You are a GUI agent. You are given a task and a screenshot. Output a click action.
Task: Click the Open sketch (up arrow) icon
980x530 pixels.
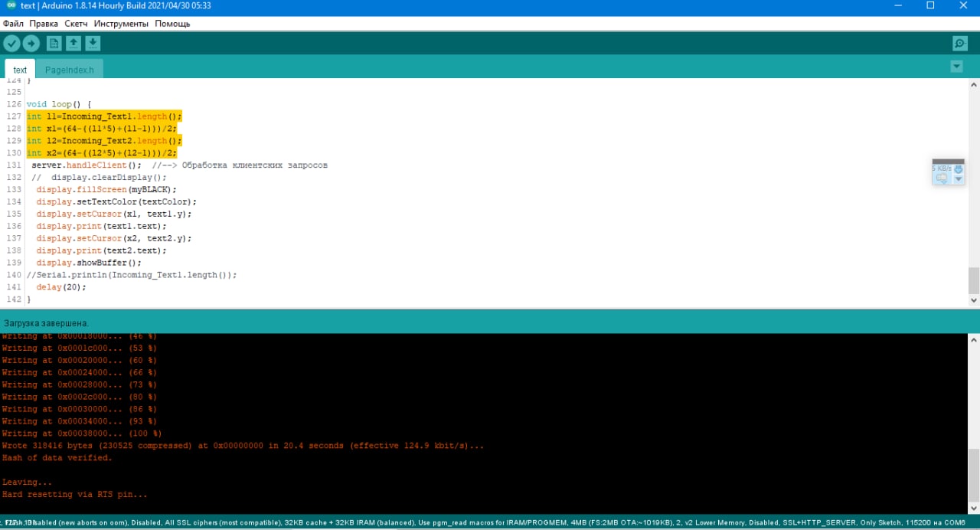(x=73, y=43)
